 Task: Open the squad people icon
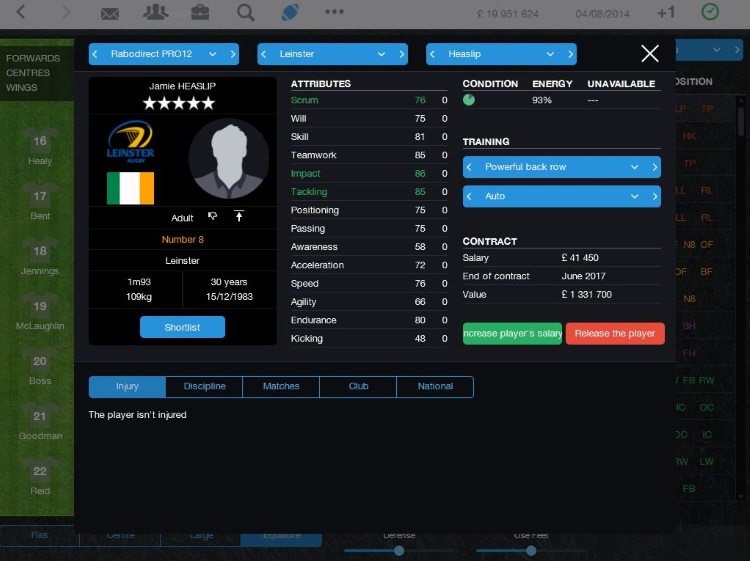point(155,12)
